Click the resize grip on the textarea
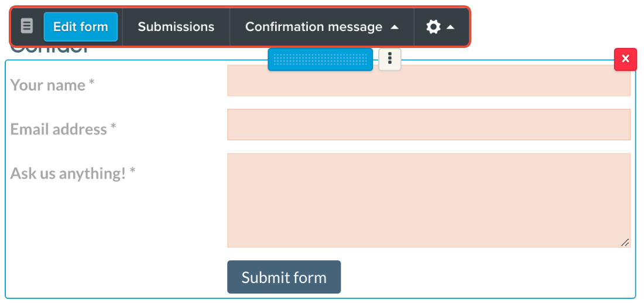The height and width of the screenshot is (303, 644). point(625,242)
